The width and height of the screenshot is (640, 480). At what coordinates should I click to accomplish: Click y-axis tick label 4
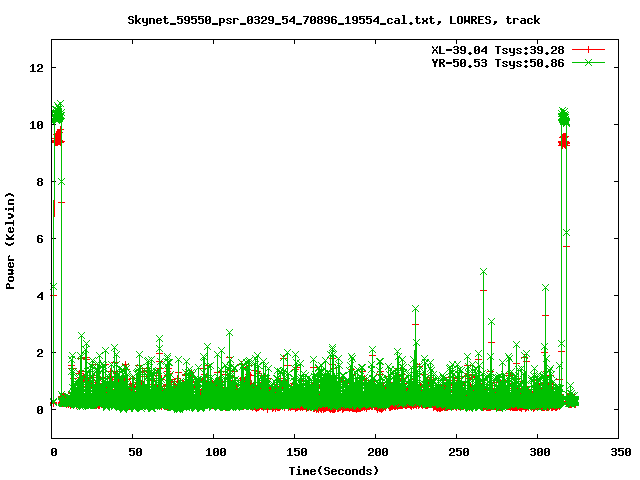pyautogui.click(x=40, y=296)
